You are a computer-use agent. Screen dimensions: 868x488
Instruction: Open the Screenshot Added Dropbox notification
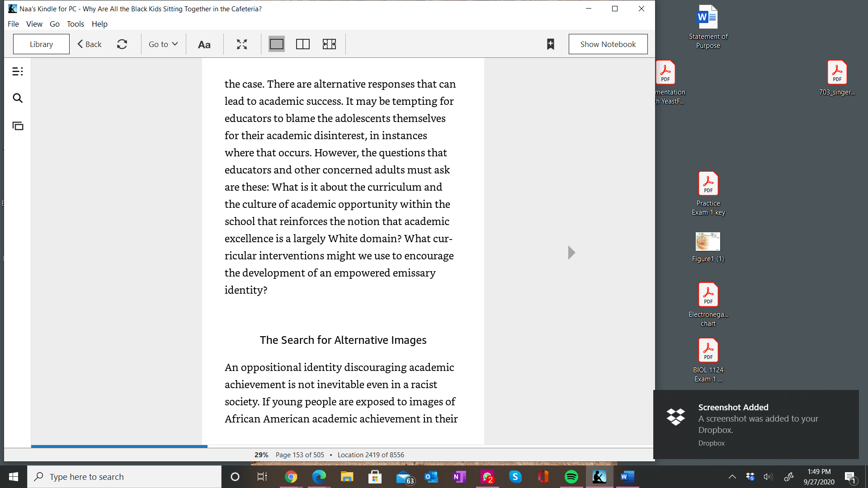[756, 425]
